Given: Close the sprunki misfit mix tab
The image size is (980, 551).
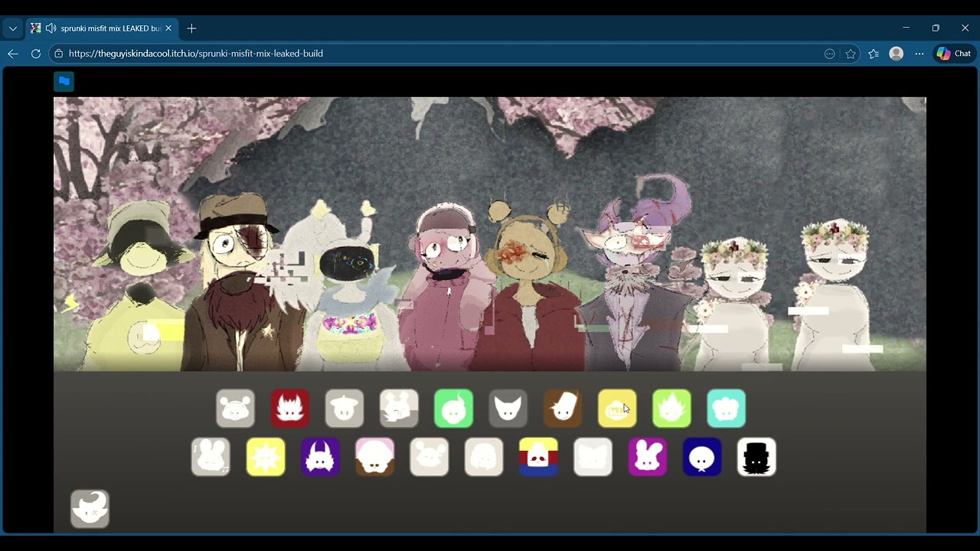Looking at the screenshot, I should coord(168,28).
